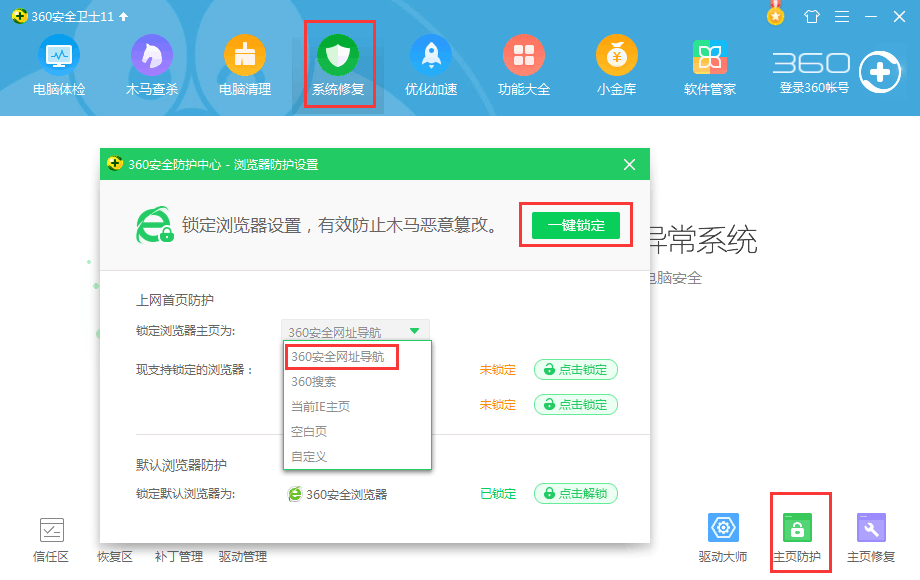Click the lower 点击锁定 button
The image size is (920, 580).
576,405
